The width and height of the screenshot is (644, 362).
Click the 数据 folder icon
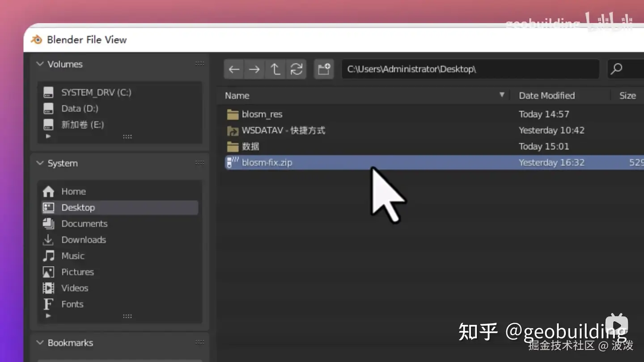coord(233,147)
